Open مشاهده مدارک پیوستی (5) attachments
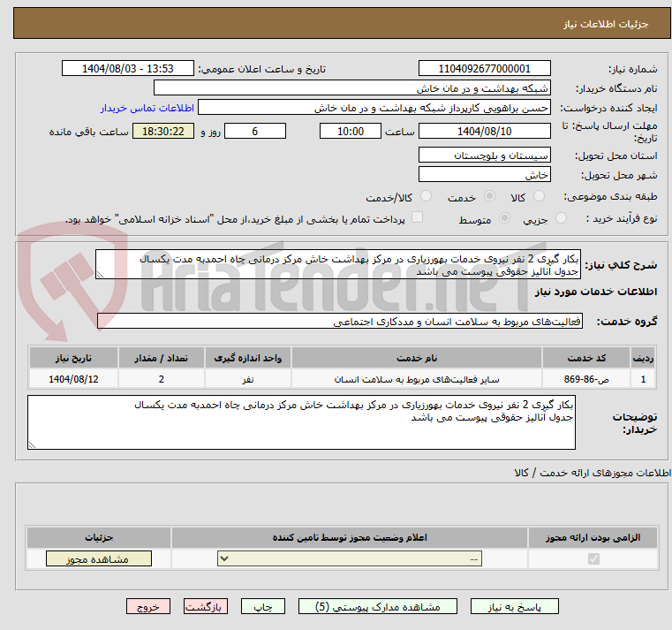 click(x=378, y=606)
